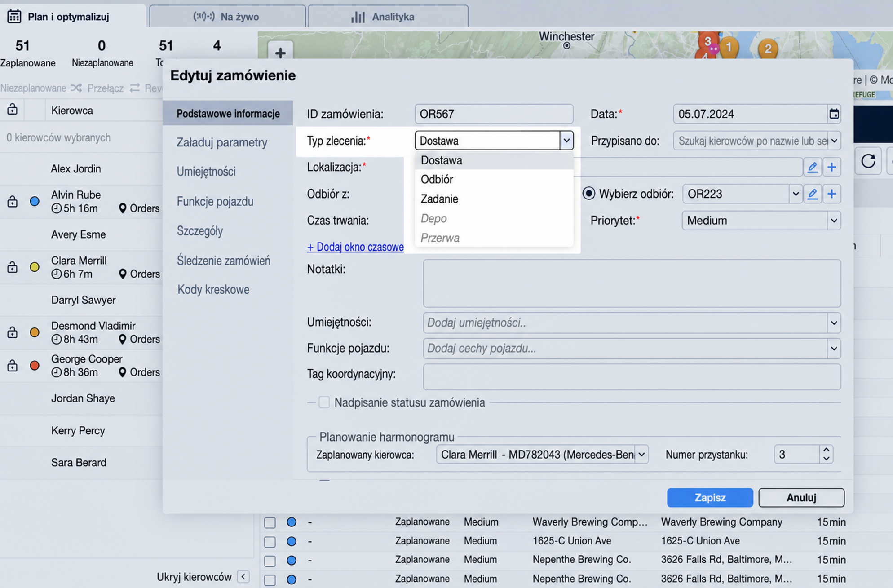This screenshot has width=893, height=588.
Task: Open the Szczegóły section
Action: click(x=200, y=231)
